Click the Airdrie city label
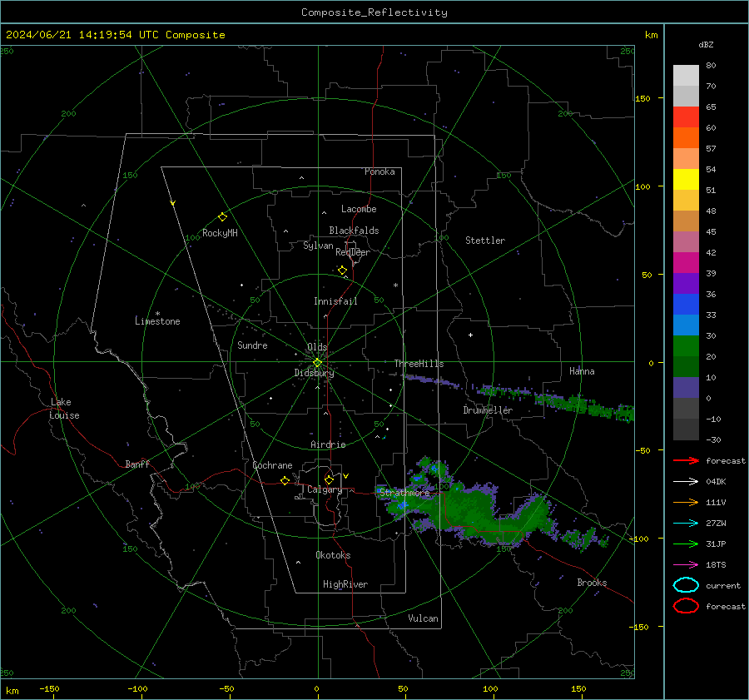Image resolution: width=749 pixels, height=700 pixels. click(x=328, y=444)
